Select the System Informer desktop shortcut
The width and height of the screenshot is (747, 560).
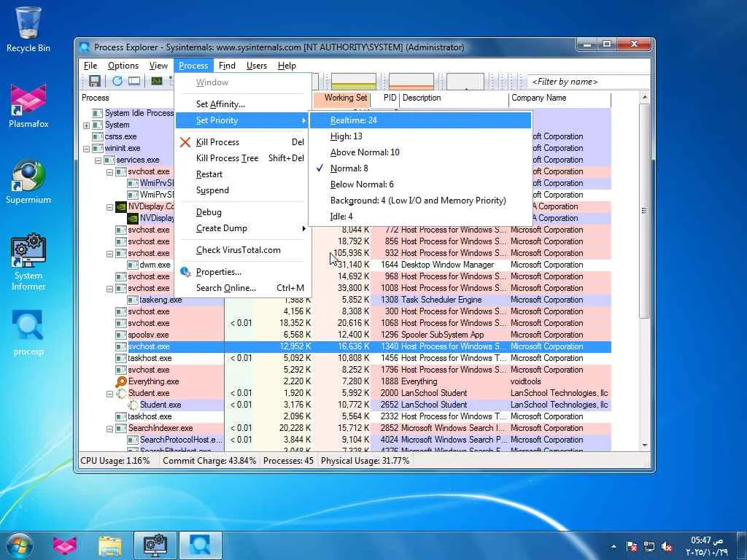coord(28,262)
